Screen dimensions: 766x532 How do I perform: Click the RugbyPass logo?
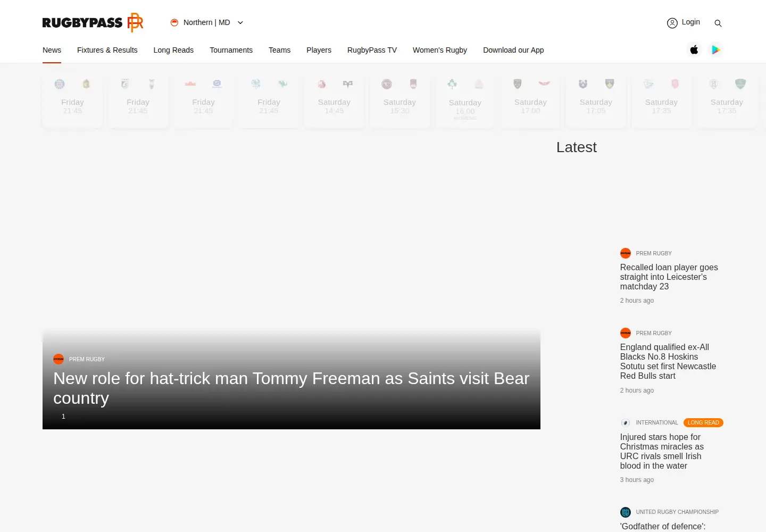click(93, 22)
